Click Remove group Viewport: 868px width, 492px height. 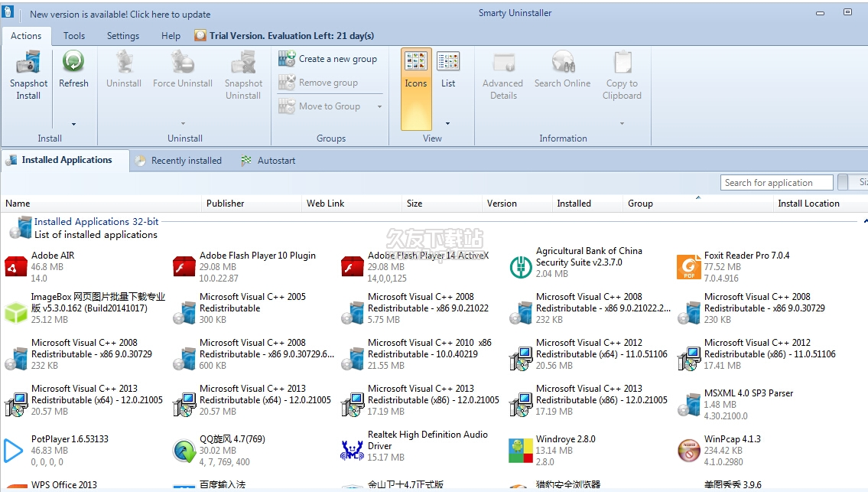pos(318,83)
